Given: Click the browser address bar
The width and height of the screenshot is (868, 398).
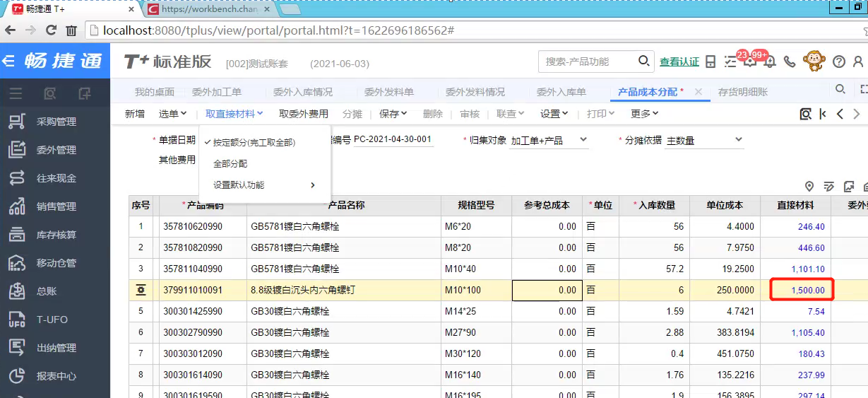Looking at the screenshot, I should (x=473, y=30).
